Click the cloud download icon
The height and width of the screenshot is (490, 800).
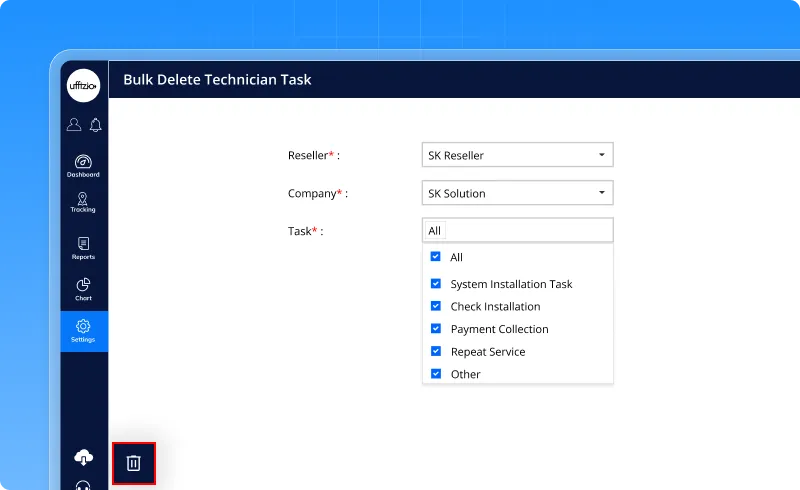[x=84, y=457]
